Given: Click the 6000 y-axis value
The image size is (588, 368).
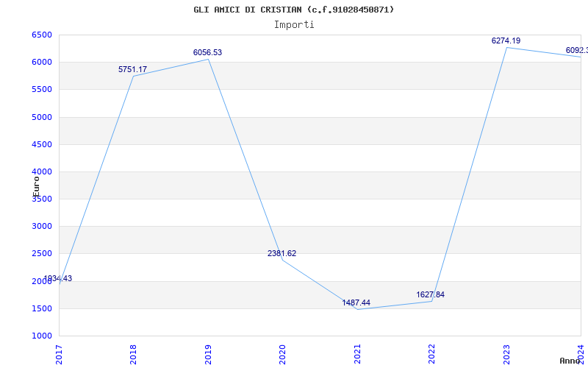Looking at the screenshot, I should [42, 62].
